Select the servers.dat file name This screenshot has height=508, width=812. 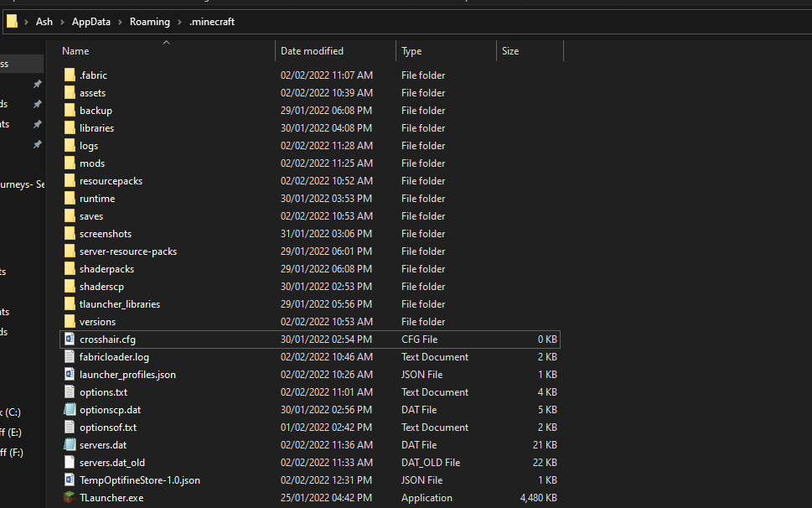tap(103, 445)
